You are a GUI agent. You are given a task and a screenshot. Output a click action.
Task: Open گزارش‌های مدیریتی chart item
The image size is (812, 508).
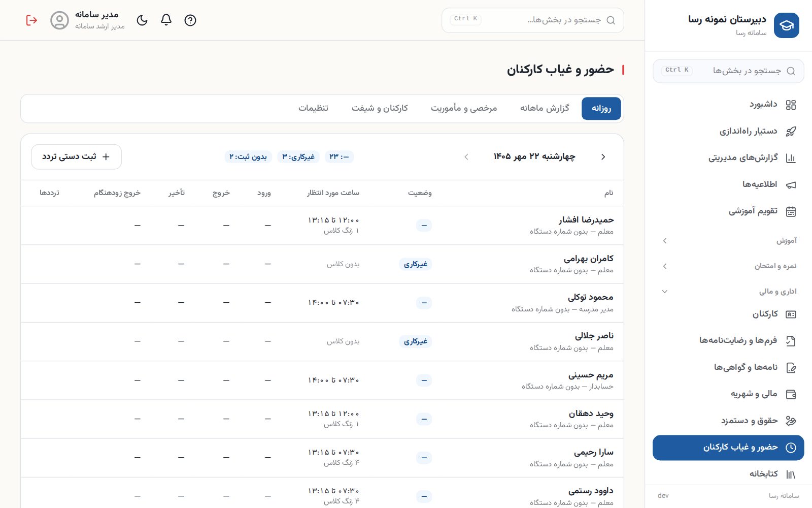pyautogui.click(x=728, y=158)
